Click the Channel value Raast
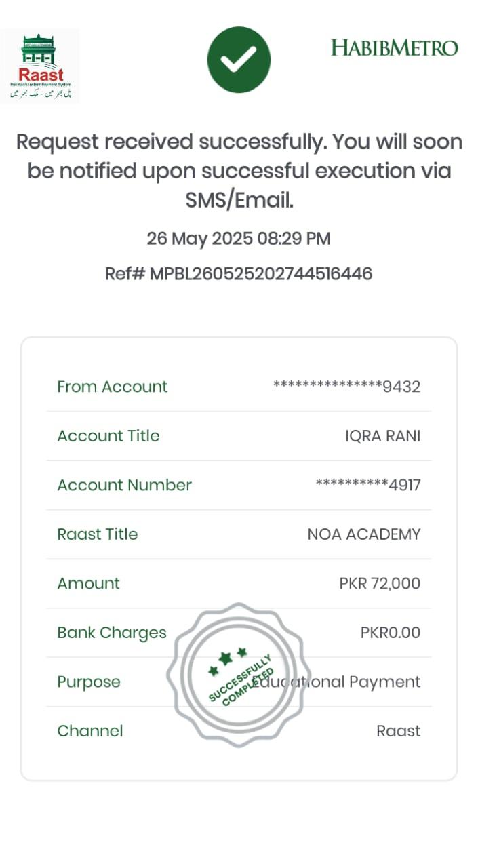The image size is (478, 868). click(398, 731)
